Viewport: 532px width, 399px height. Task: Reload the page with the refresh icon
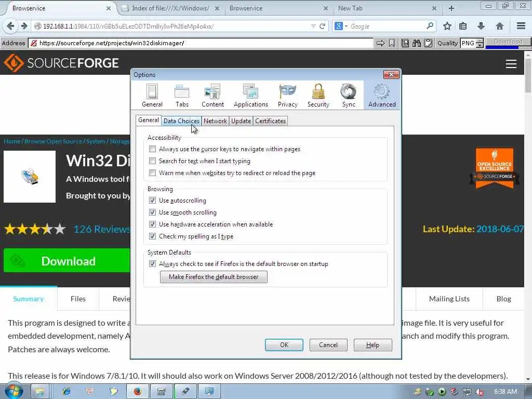coord(322,26)
